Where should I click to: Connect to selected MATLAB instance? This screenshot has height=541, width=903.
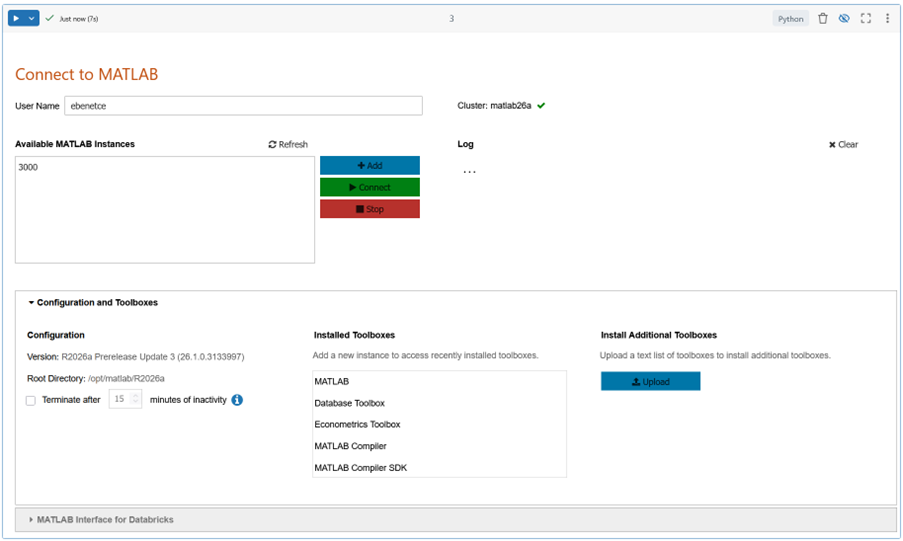(370, 187)
